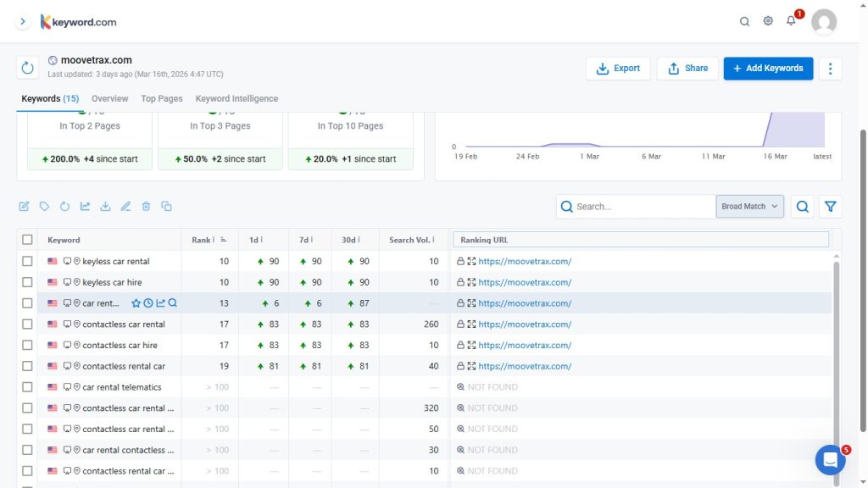Click the tag keywords icon in toolbar
The width and height of the screenshot is (868, 488).
pos(44,206)
